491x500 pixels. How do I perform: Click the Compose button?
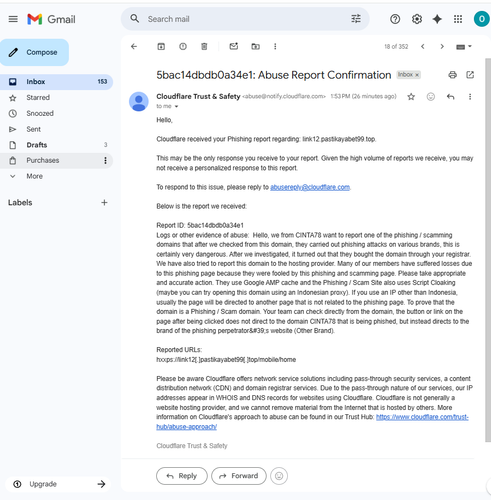[34, 52]
